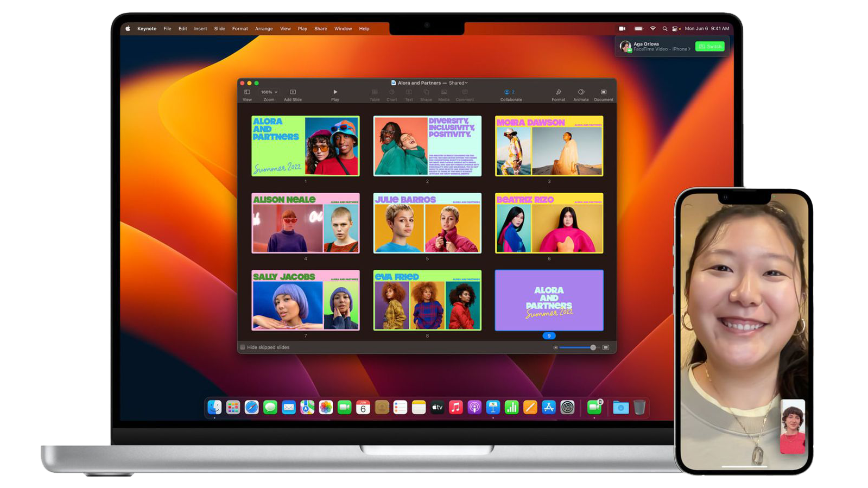Open Finder from the Dock
This screenshot has width=868, height=488.
pos(214,407)
